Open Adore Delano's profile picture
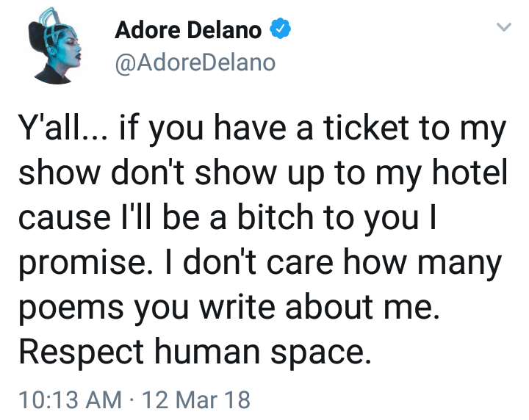 [x=54, y=51]
